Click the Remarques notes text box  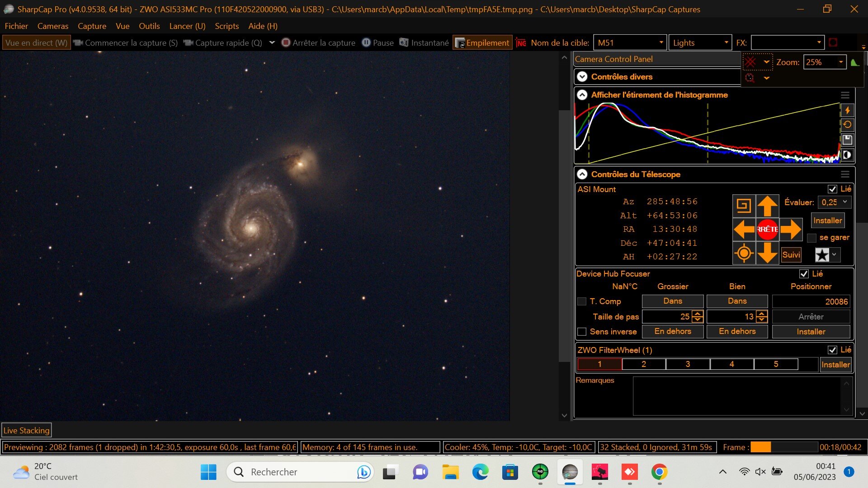(x=737, y=396)
